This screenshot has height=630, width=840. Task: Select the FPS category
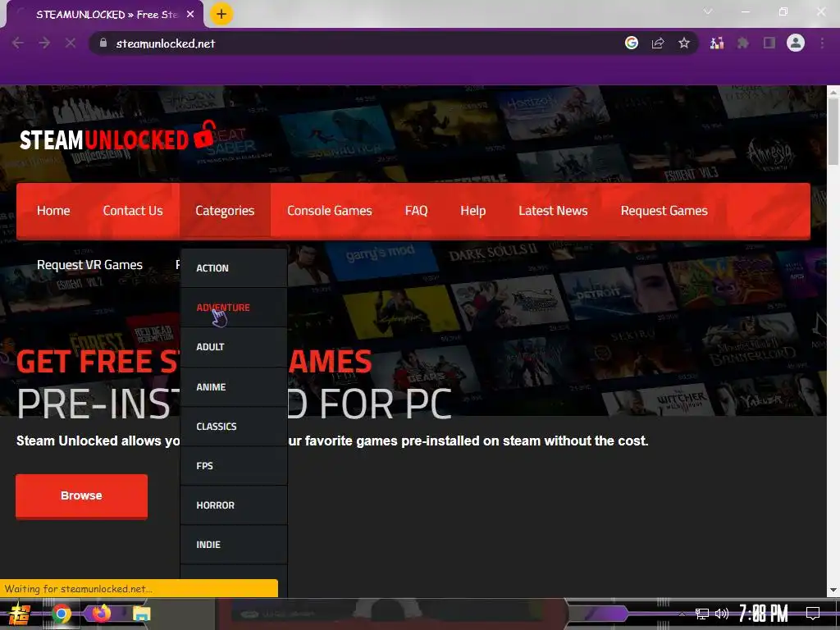(x=234, y=466)
